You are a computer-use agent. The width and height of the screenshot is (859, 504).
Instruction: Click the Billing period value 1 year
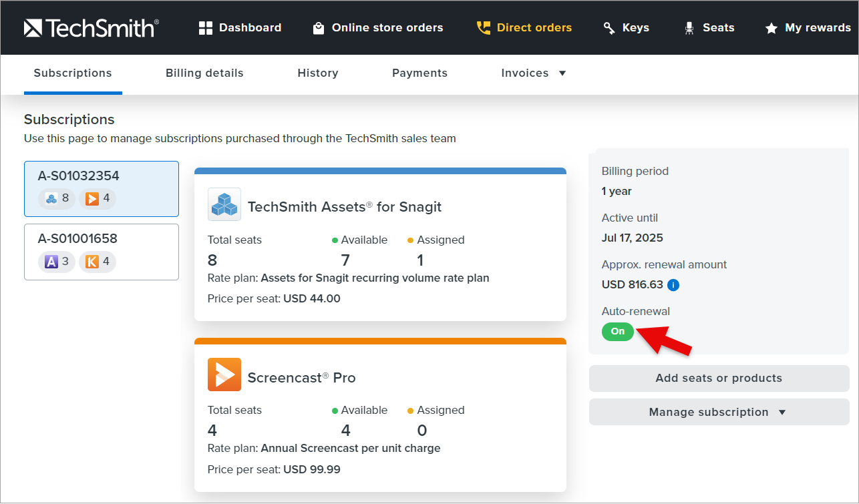tap(617, 192)
